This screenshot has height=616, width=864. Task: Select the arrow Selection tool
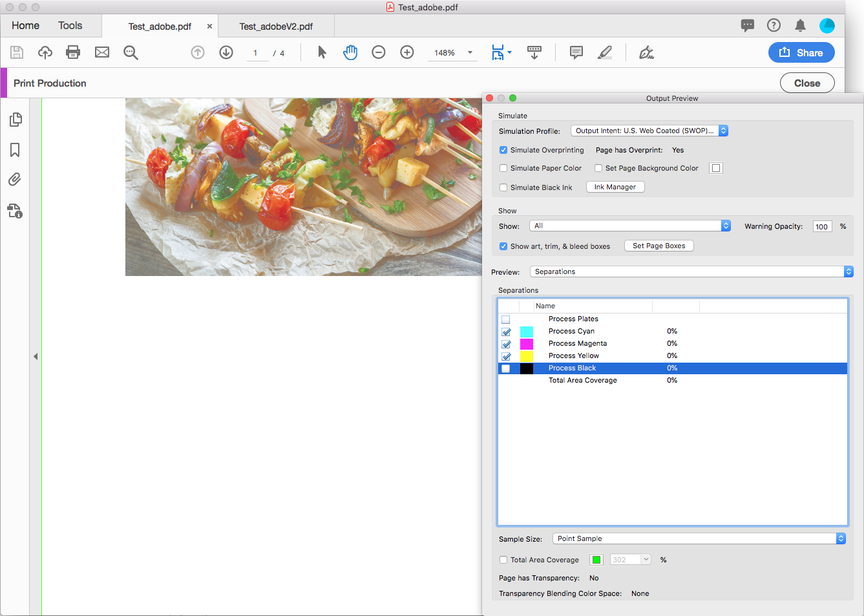pos(322,52)
